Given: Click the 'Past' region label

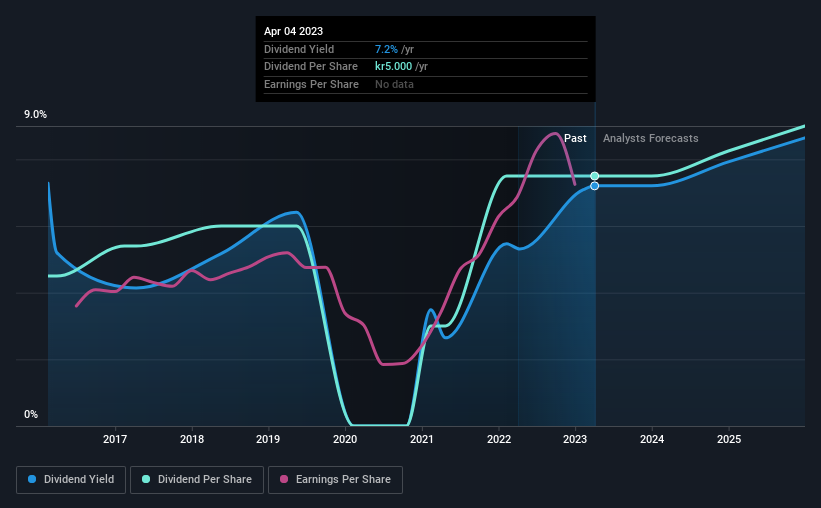Looking at the screenshot, I should click(575, 138).
